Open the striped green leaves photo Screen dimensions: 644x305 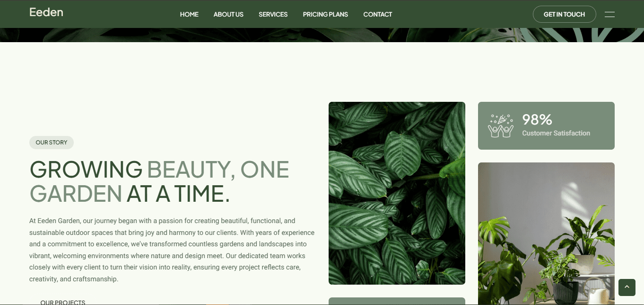[397, 193]
